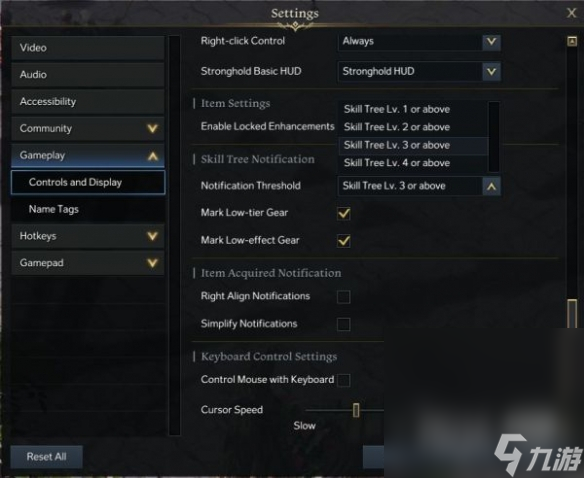Expand the Community section chevron
Screen dimensions: 584x478
pyautogui.click(x=152, y=129)
